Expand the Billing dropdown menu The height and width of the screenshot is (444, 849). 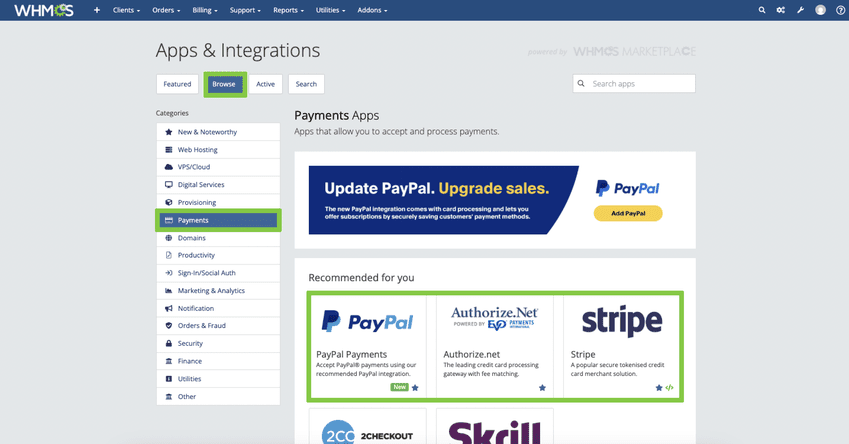click(x=205, y=10)
